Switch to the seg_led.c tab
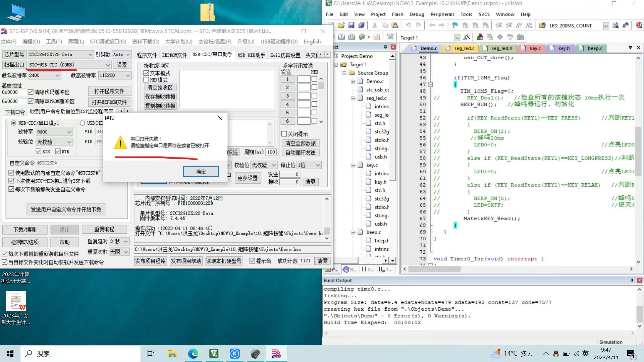The image size is (644, 362). (464, 48)
